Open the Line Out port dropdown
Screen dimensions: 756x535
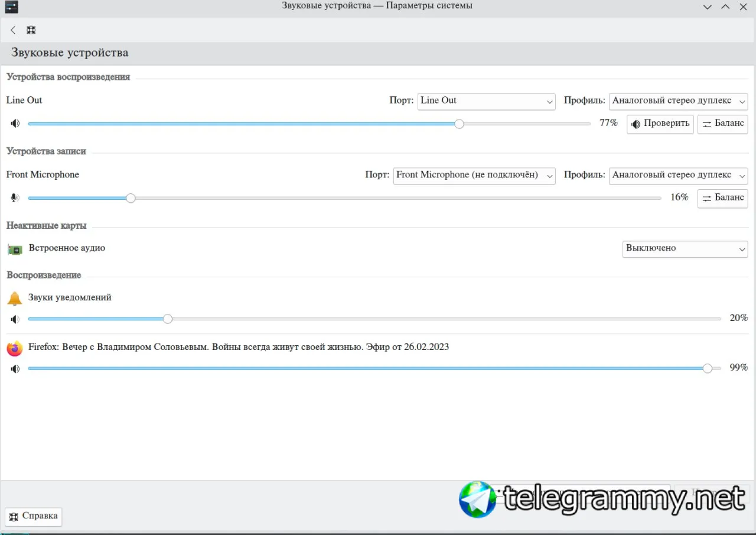(x=486, y=101)
